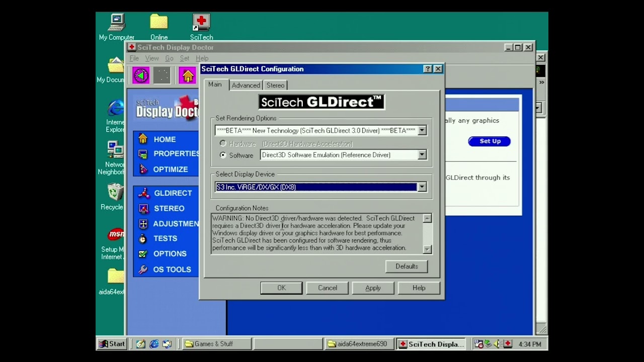Image resolution: width=644 pixels, height=362 pixels.
Task: Select the Software rendering radio button
Action: [x=223, y=155]
